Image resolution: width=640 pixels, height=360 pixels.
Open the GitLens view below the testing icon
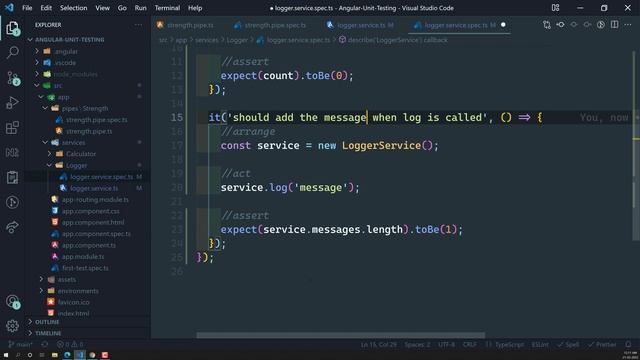pyautogui.click(x=12, y=202)
